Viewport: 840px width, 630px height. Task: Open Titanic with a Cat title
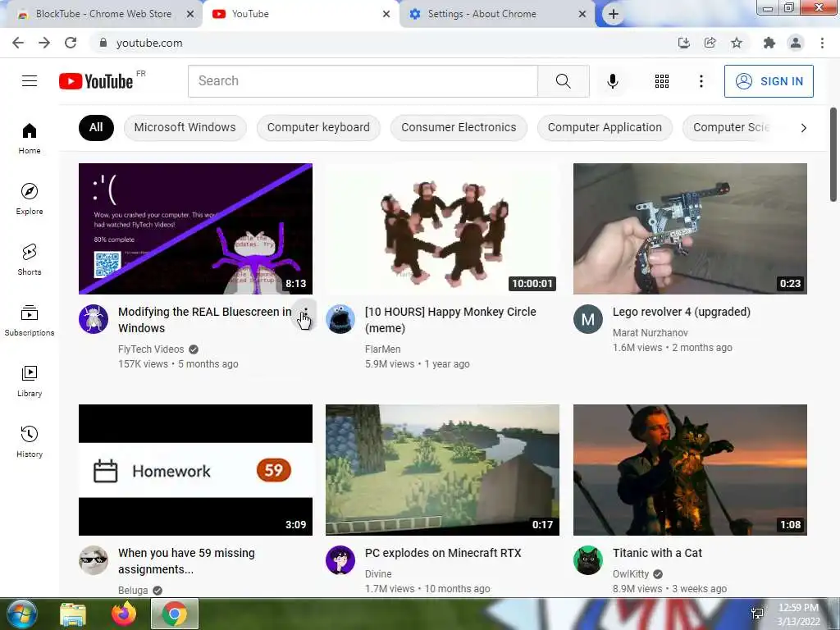[x=657, y=553]
